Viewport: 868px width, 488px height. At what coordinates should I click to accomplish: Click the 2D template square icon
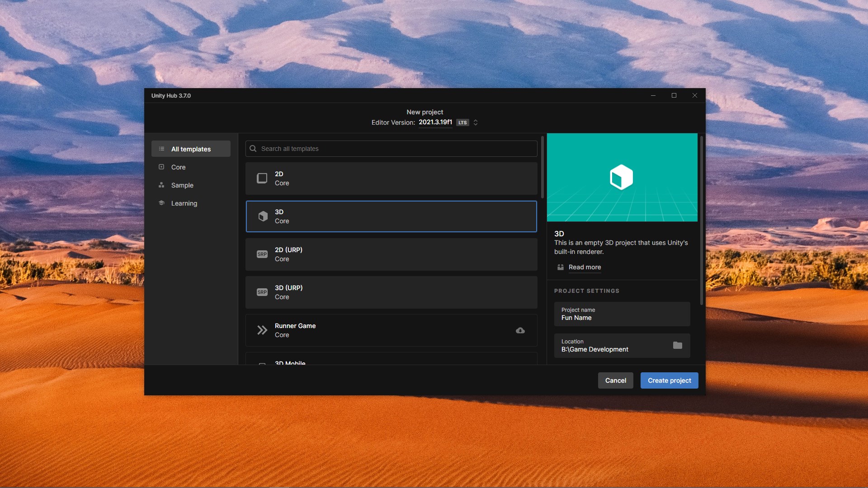coord(262,178)
